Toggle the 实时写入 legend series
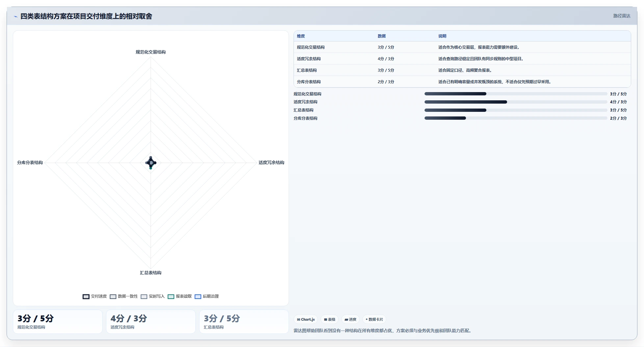The image size is (644, 347). pos(153,296)
